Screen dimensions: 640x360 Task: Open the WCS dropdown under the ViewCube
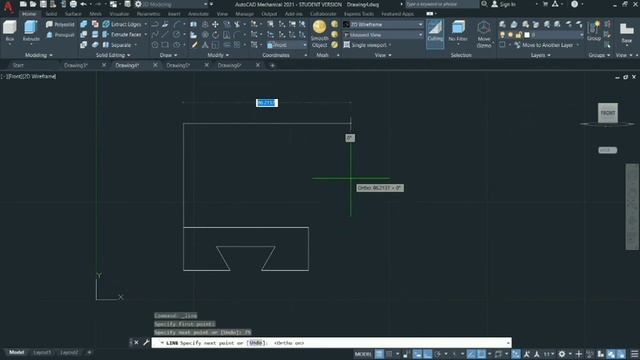[608, 150]
